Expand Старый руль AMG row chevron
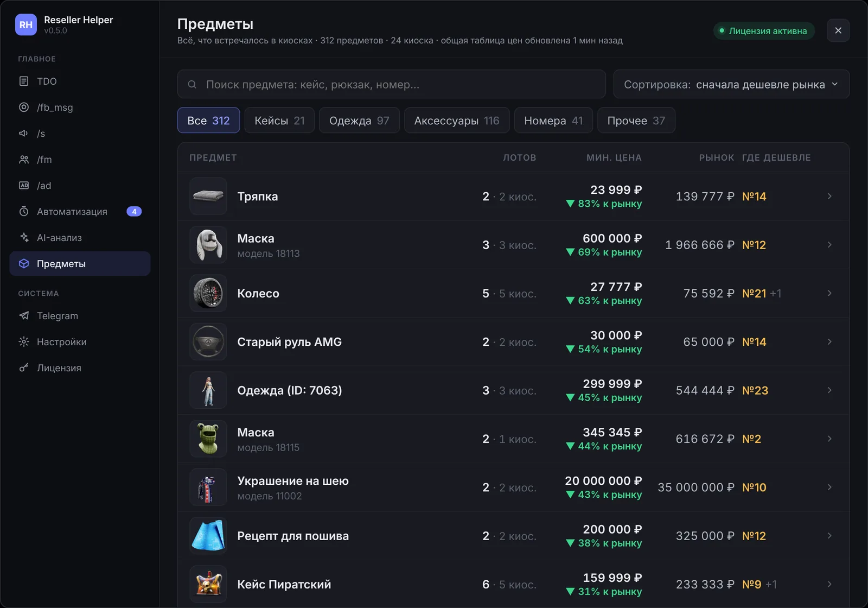Screen dimensions: 868x608 click(829, 342)
